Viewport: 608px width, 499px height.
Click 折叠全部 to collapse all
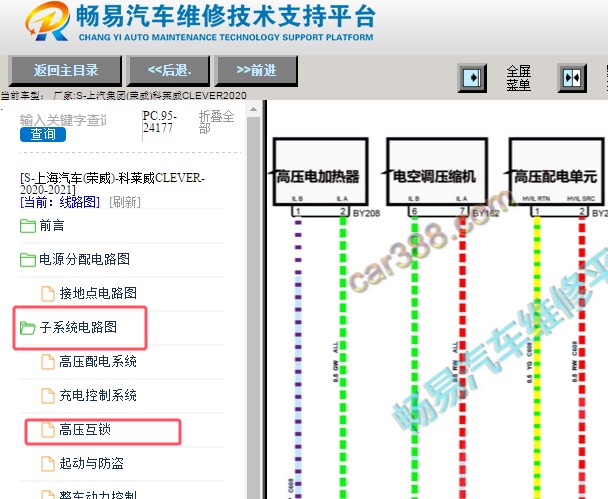point(216,122)
